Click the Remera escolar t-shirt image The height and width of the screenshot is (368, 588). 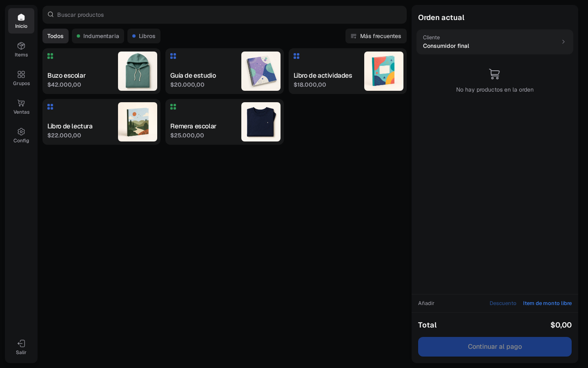pos(261,122)
